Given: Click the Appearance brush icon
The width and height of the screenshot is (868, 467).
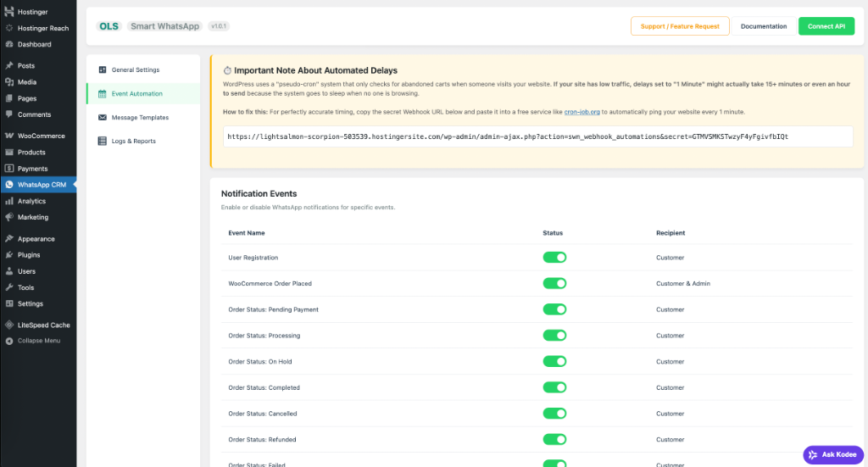Looking at the screenshot, I should pos(8,238).
